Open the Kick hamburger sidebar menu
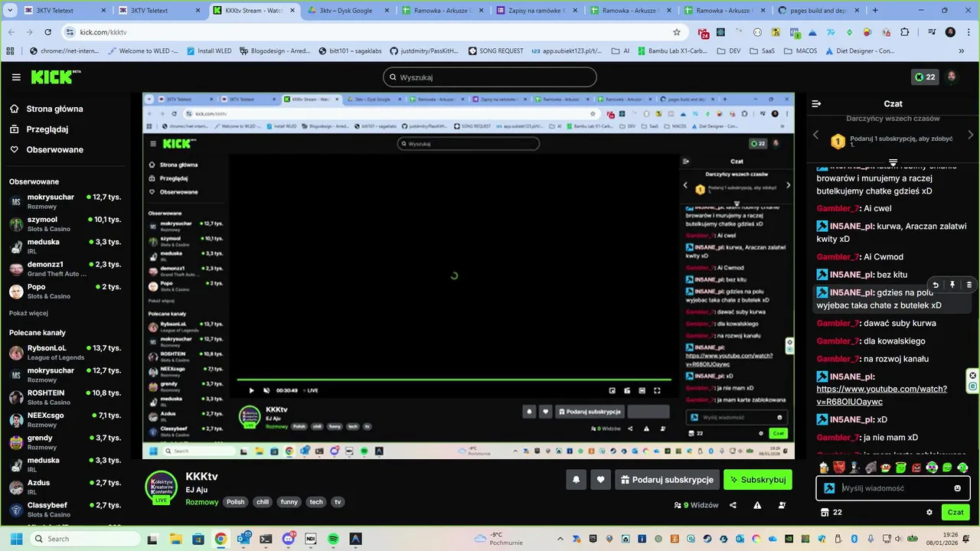This screenshot has width=980, height=551. pyautogui.click(x=16, y=77)
